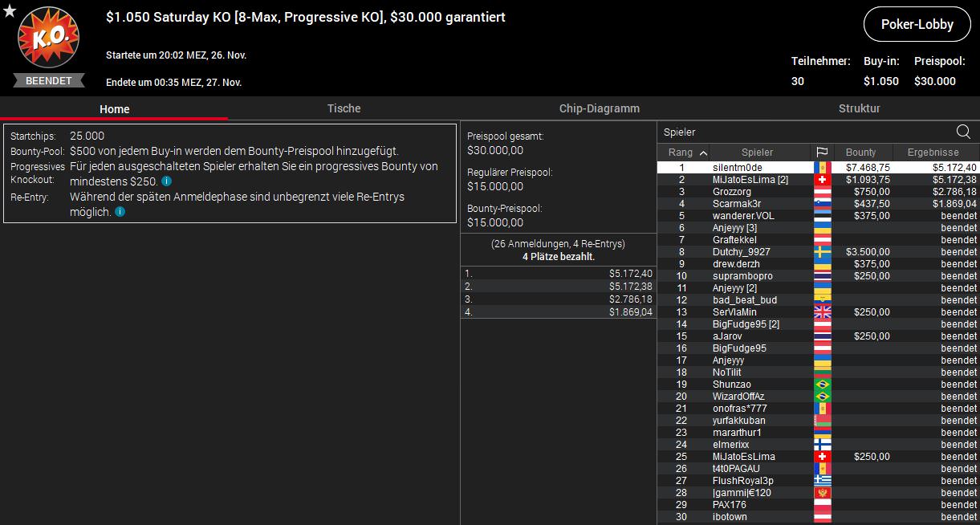This screenshot has width=980, height=525.
Task: Select player row Dutchy_9927
Action: [x=819, y=252]
